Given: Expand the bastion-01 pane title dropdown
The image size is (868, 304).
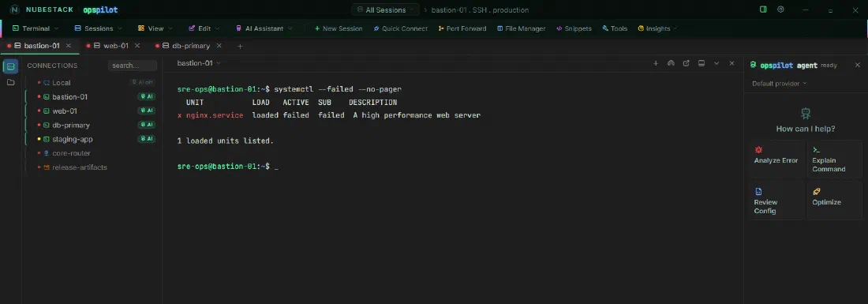Looking at the screenshot, I should (x=199, y=63).
